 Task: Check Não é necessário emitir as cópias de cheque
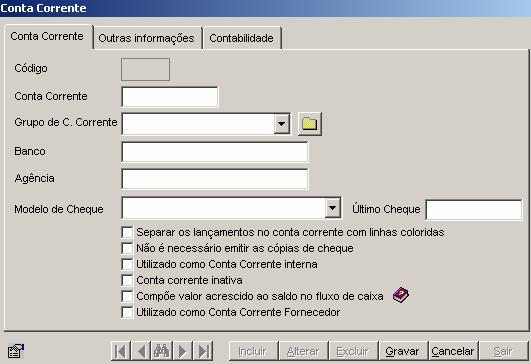[127, 248]
